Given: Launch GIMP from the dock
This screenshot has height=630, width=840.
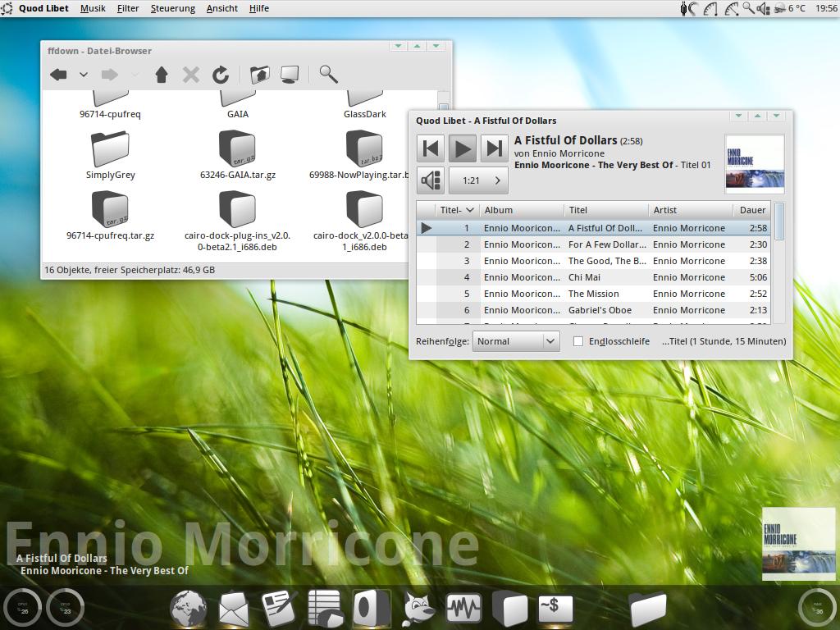Looking at the screenshot, I should pyautogui.click(x=418, y=608).
